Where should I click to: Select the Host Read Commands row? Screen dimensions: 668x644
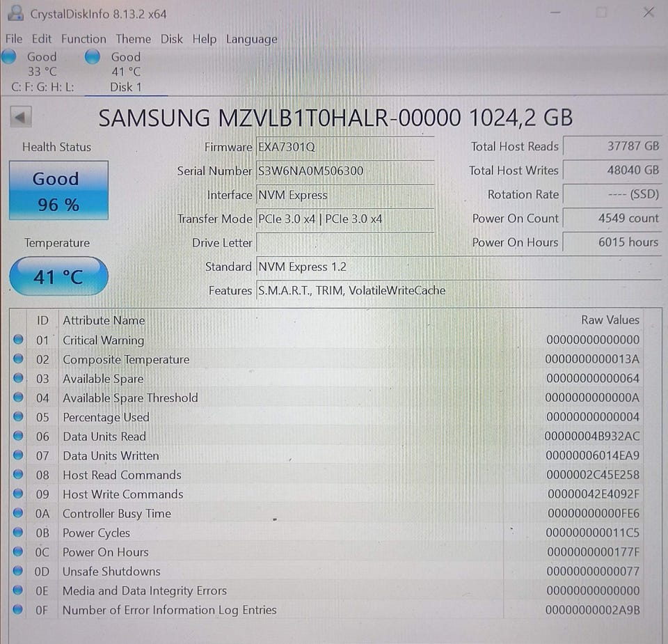[326, 475]
